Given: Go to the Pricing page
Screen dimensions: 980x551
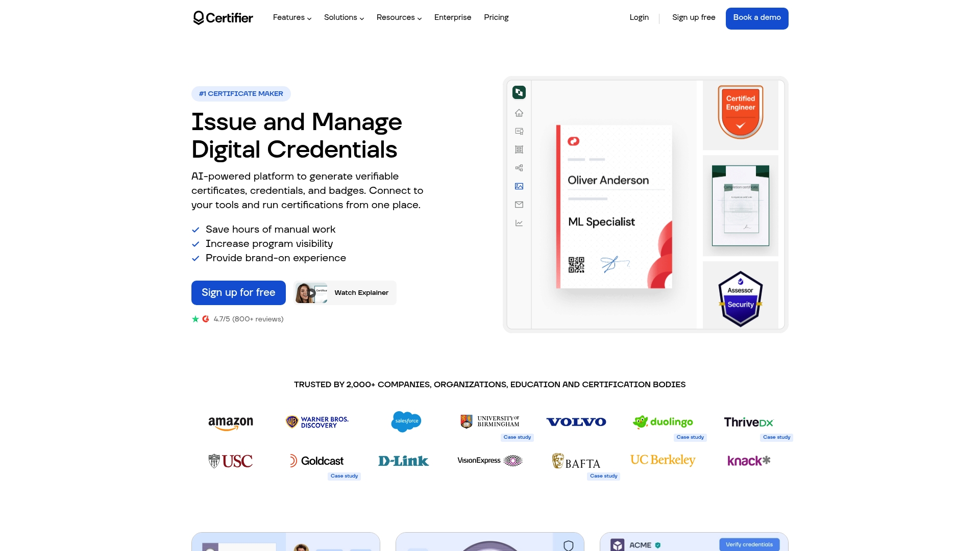Looking at the screenshot, I should (x=496, y=18).
